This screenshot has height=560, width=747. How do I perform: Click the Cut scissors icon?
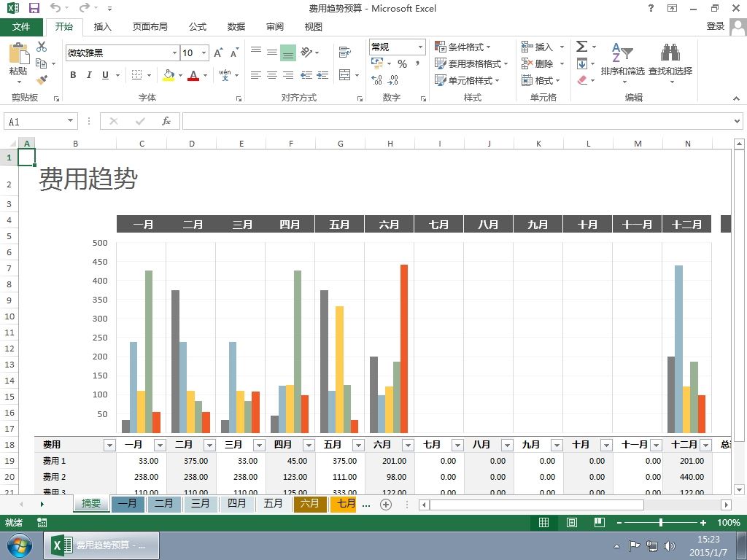point(42,47)
